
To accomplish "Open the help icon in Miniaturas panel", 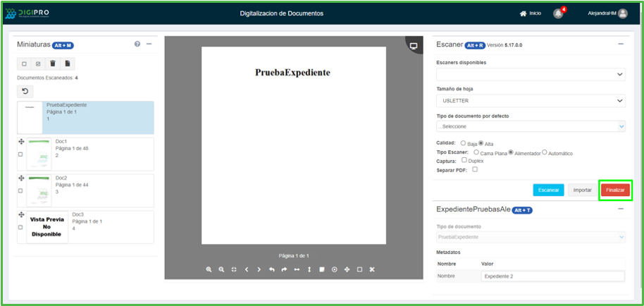I will pyautogui.click(x=137, y=44).
